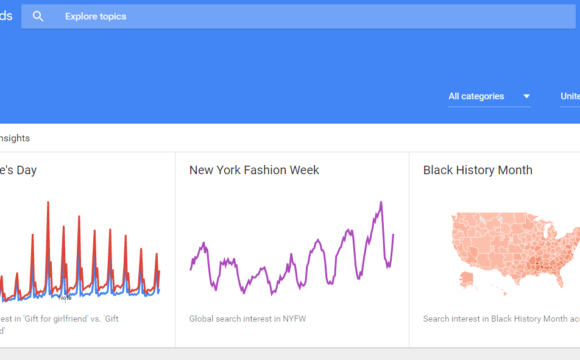The width and height of the screenshot is (580, 360).
Task: Click the purple NYFW trend line chart
Action: 292,248
